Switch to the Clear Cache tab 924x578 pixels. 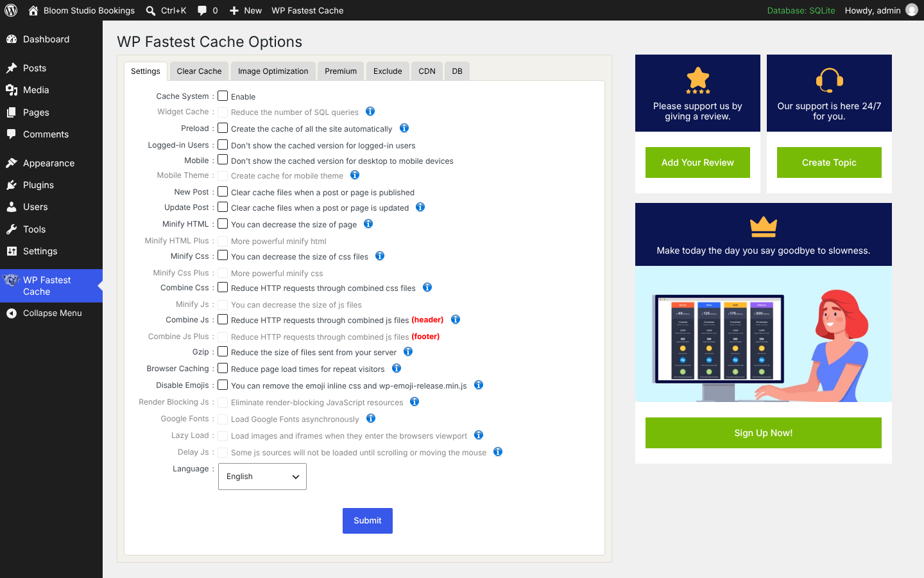199,71
